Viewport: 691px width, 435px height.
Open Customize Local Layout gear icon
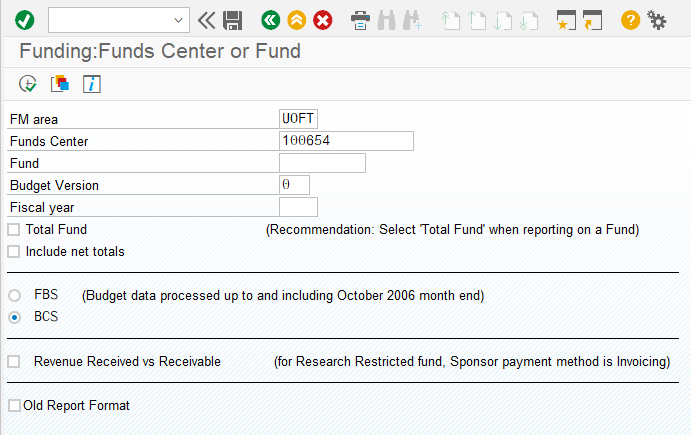click(x=657, y=20)
